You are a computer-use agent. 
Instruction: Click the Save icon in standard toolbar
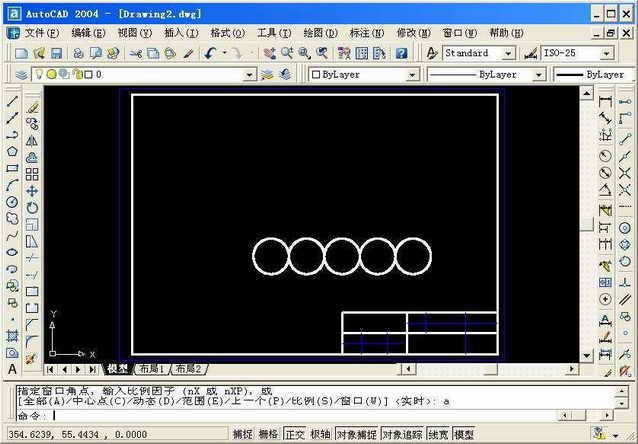click(x=56, y=53)
